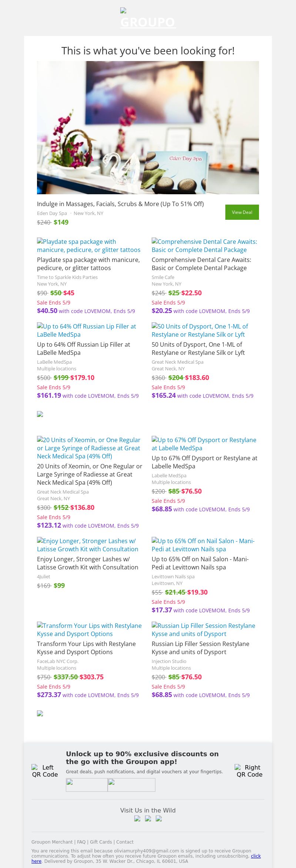This screenshot has width=296, height=868.
Task: Select the Contact footer link
Action: [x=125, y=842]
